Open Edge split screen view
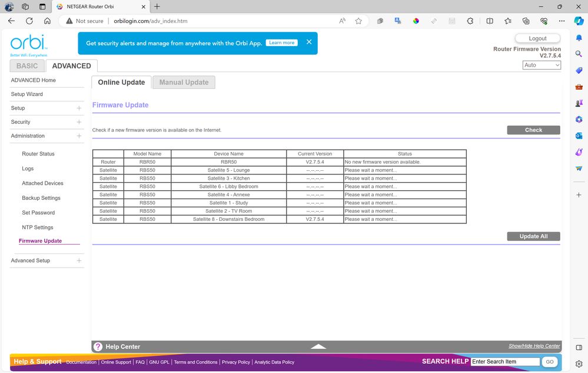This screenshot has height=373, width=588. coord(490,21)
